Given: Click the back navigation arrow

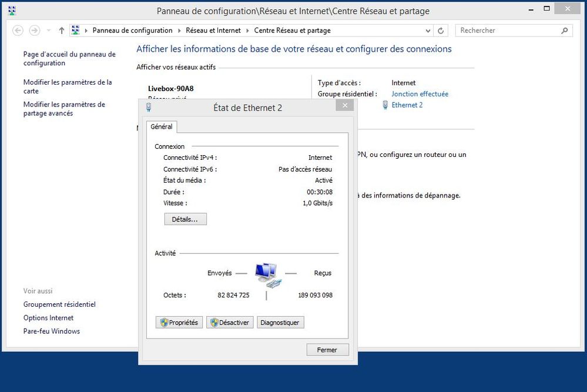Looking at the screenshot, I should pos(18,31).
